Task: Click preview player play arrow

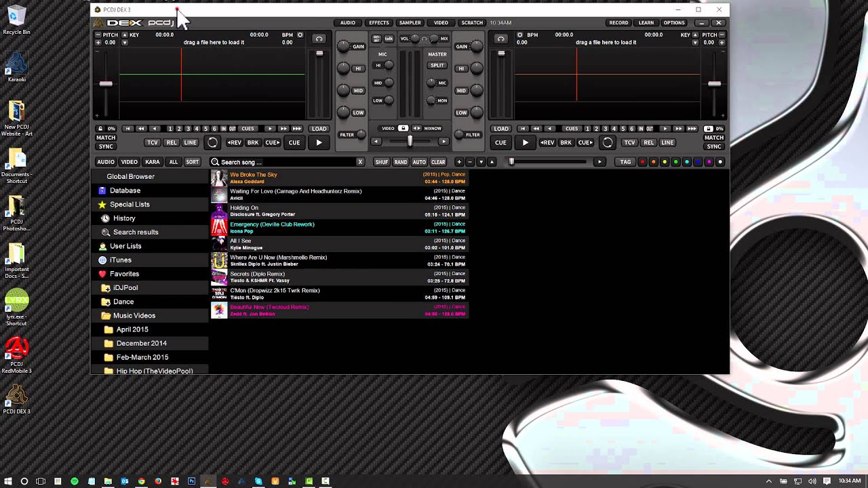Action: click(599, 162)
